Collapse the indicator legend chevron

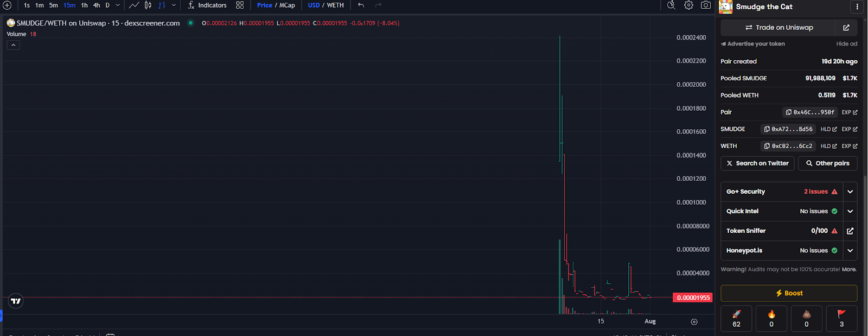point(14,45)
